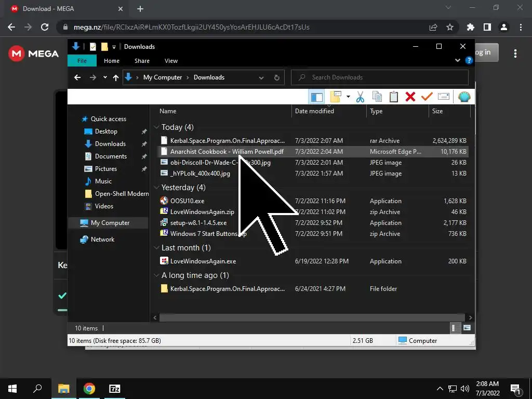532x399 pixels.
Task: Click the Copy icon in Explorer toolbar
Action: click(377, 97)
